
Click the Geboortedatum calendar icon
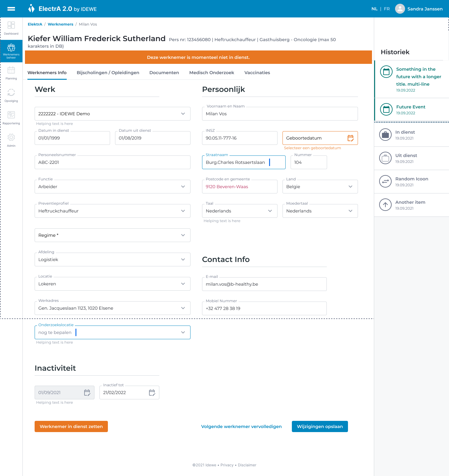coord(350,138)
